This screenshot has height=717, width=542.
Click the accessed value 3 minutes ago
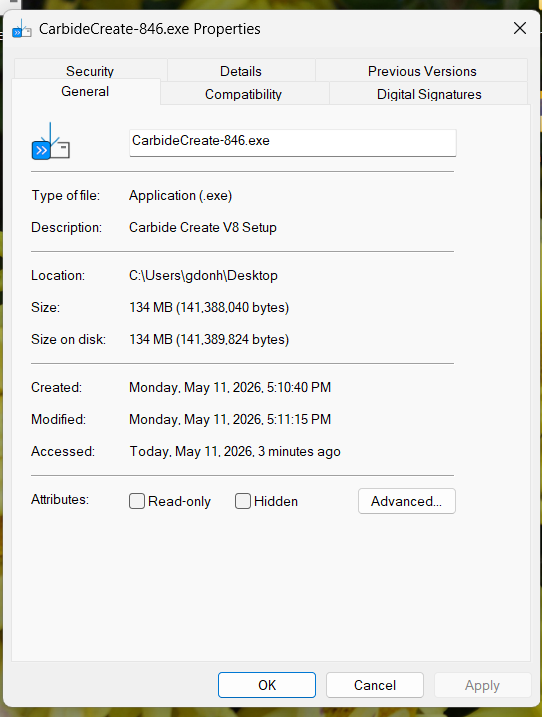pos(299,451)
